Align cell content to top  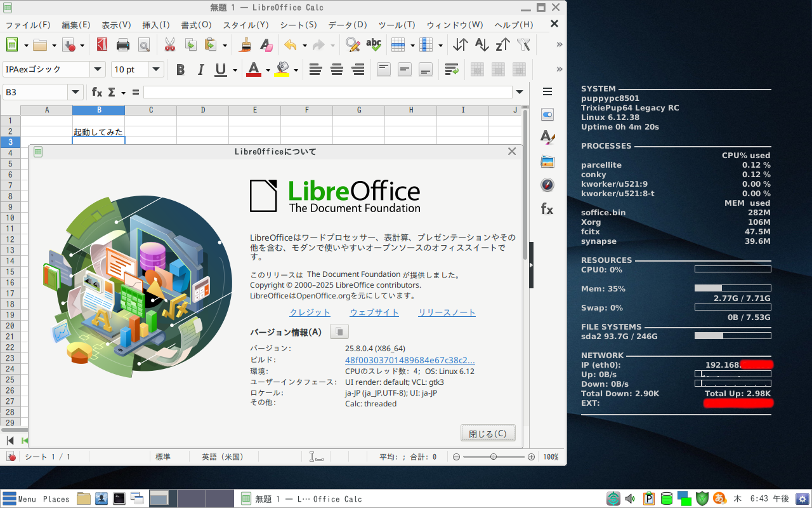coord(383,69)
